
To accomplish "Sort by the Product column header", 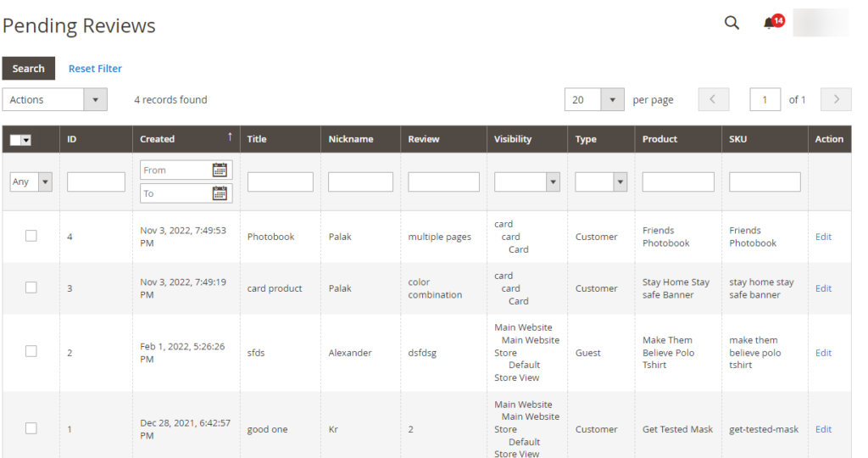I will pyautogui.click(x=659, y=139).
